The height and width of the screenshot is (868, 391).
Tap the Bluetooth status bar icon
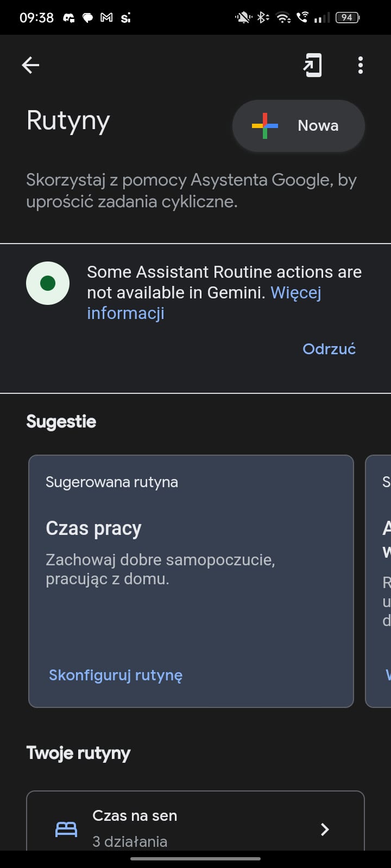point(263,17)
